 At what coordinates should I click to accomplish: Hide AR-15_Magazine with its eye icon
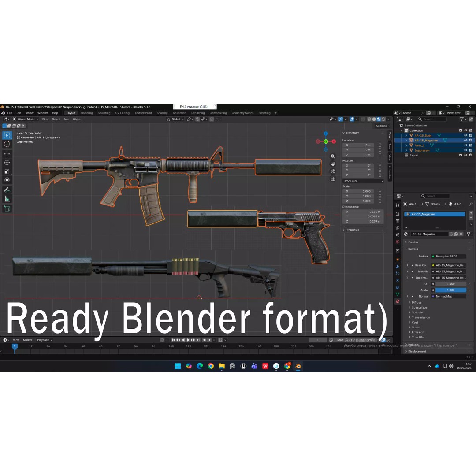tap(465, 141)
